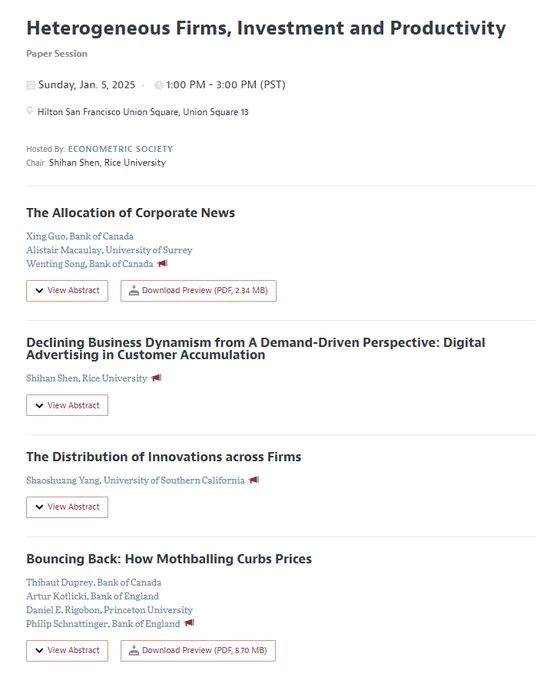The height and width of the screenshot is (680, 560).
Task: Expand abstract for Declining Business Dynamism paper
Action: 67,405
